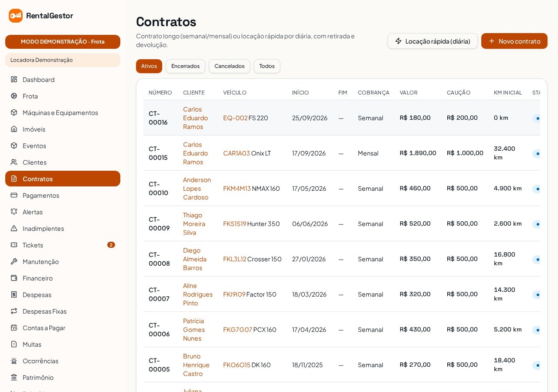Image resolution: width=558 pixels, height=392 pixels.
Task: Open the Contratos menu item
Action: pyautogui.click(x=63, y=179)
